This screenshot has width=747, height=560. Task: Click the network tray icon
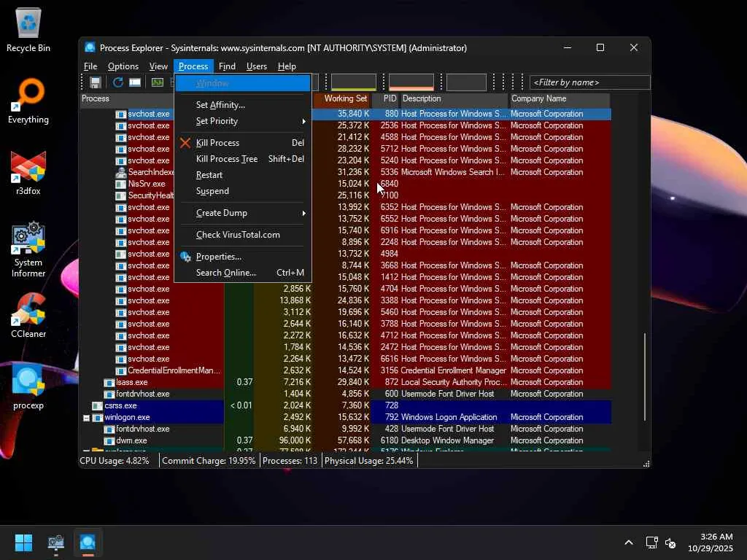[651, 542]
